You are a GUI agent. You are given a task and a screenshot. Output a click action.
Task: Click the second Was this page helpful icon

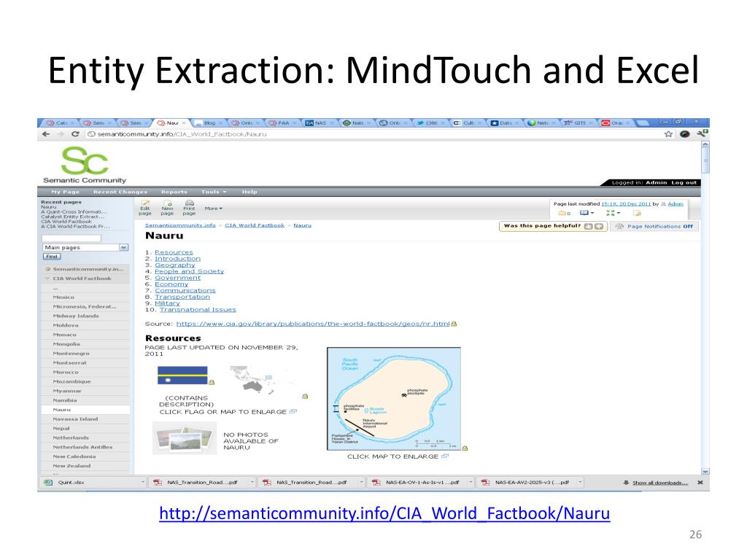click(599, 226)
